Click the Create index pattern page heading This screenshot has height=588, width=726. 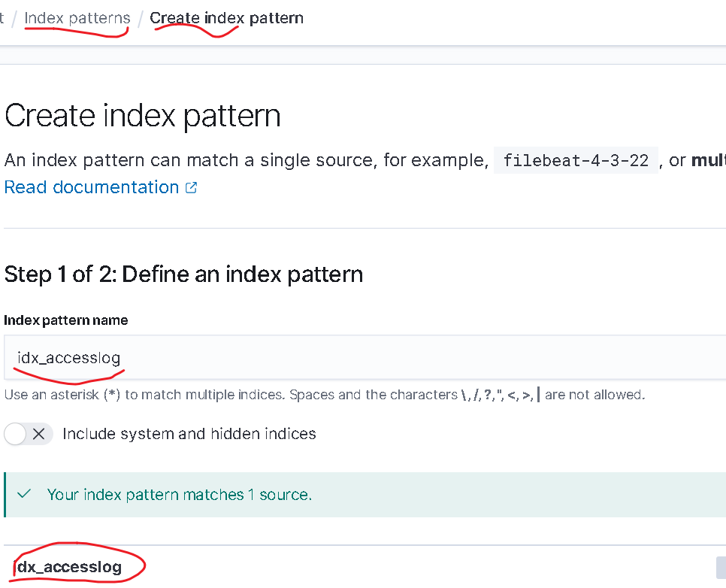point(143,116)
